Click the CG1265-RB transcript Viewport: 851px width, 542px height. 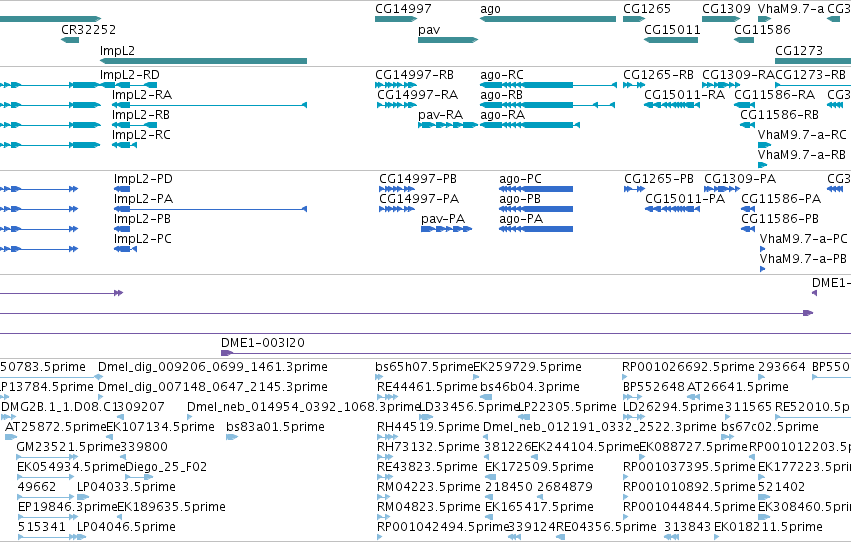tap(634, 85)
